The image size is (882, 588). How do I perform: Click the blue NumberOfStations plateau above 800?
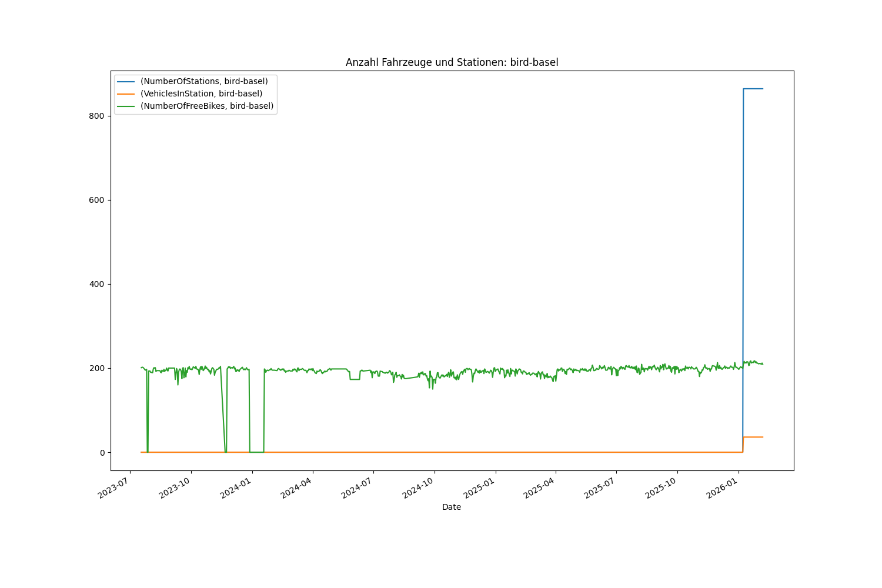point(753,89)
